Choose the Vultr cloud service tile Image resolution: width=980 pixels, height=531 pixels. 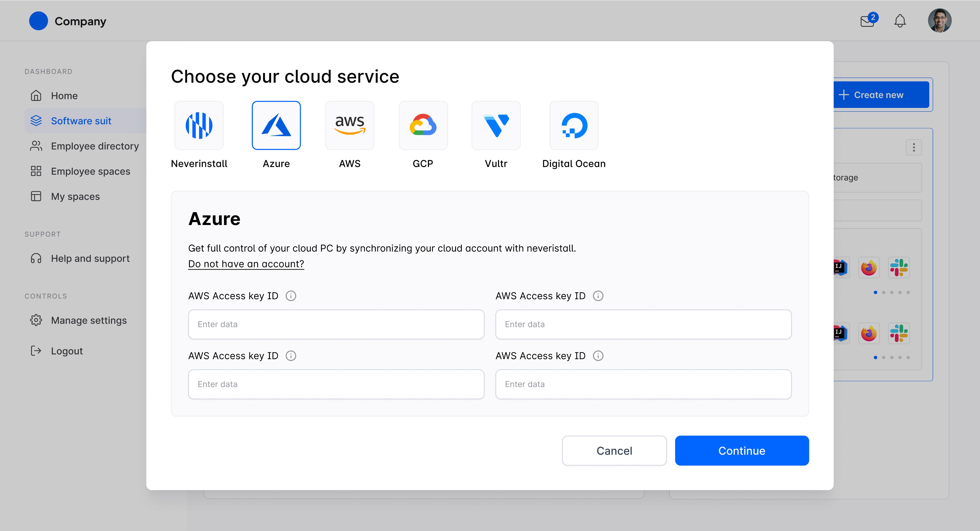coord(496,126)
